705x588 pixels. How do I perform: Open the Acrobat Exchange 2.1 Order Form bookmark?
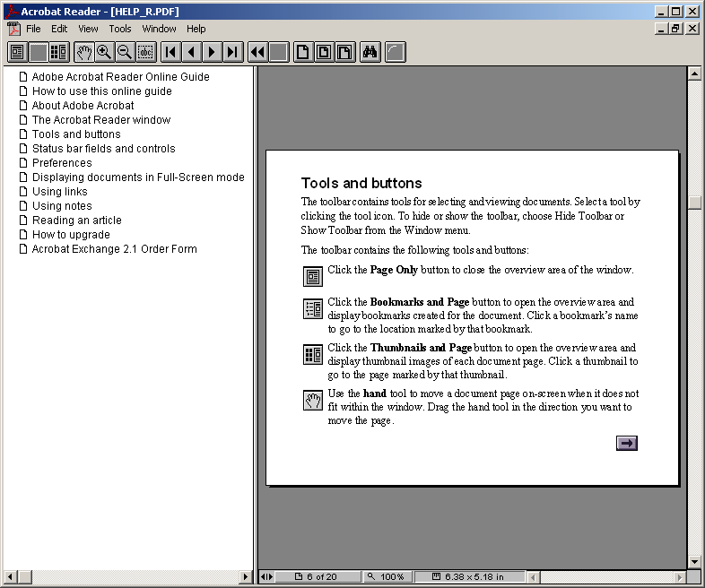tap(114, 249)
